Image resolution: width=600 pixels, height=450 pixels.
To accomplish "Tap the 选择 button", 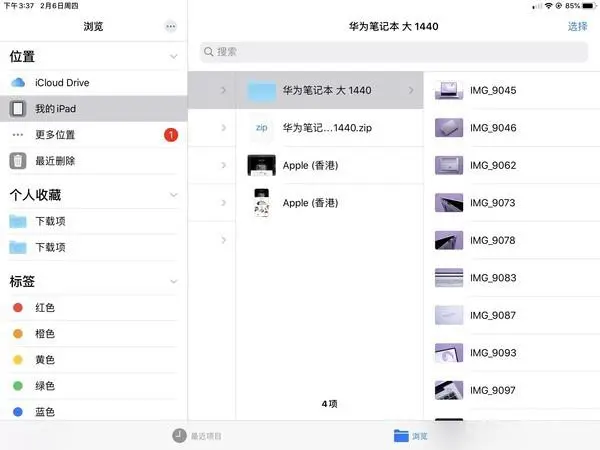I will pyautogui.click(x=577, y=26).
